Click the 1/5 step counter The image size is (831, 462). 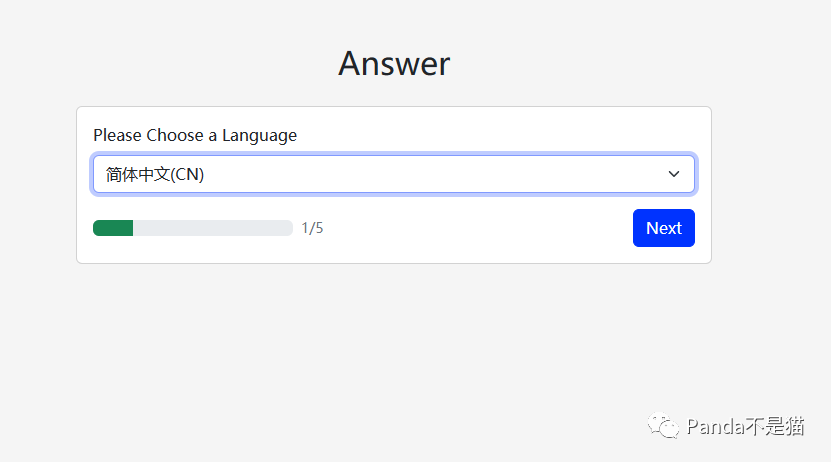point(312,228)
